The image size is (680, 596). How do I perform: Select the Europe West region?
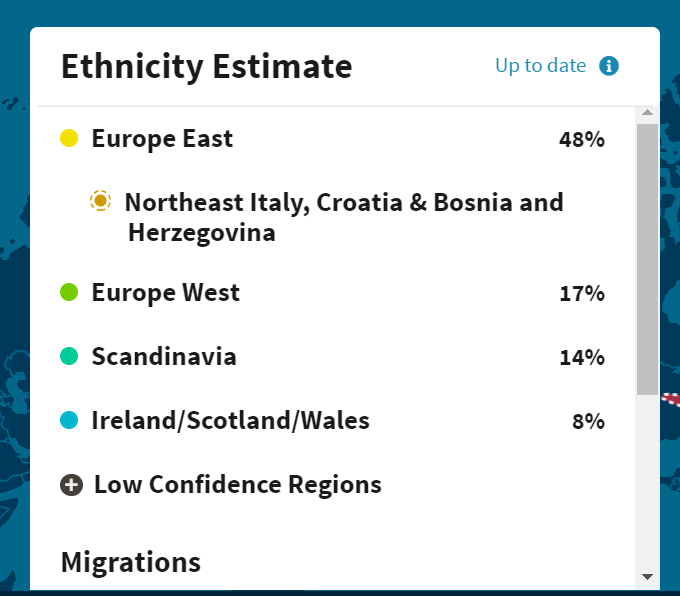point(166,294)
